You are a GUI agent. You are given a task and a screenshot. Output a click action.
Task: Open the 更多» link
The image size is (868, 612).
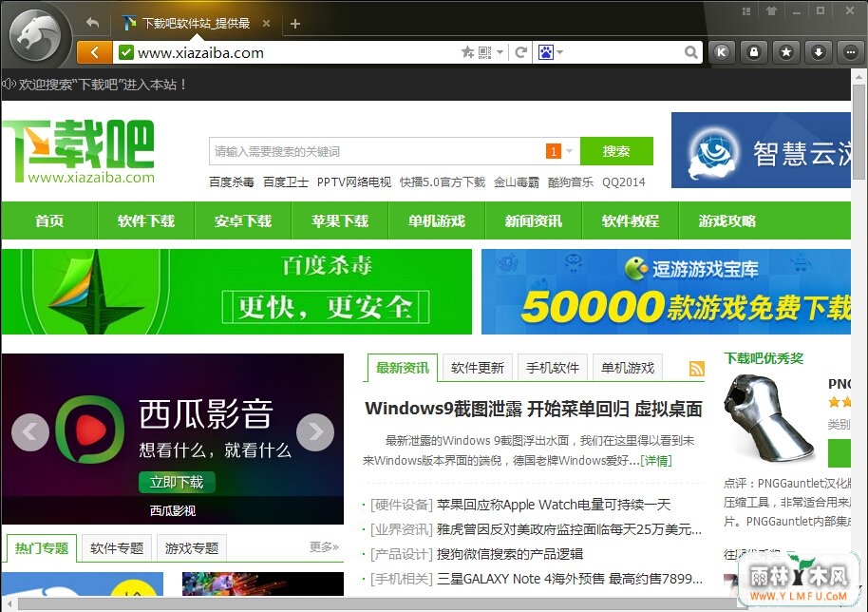[324, 547]
